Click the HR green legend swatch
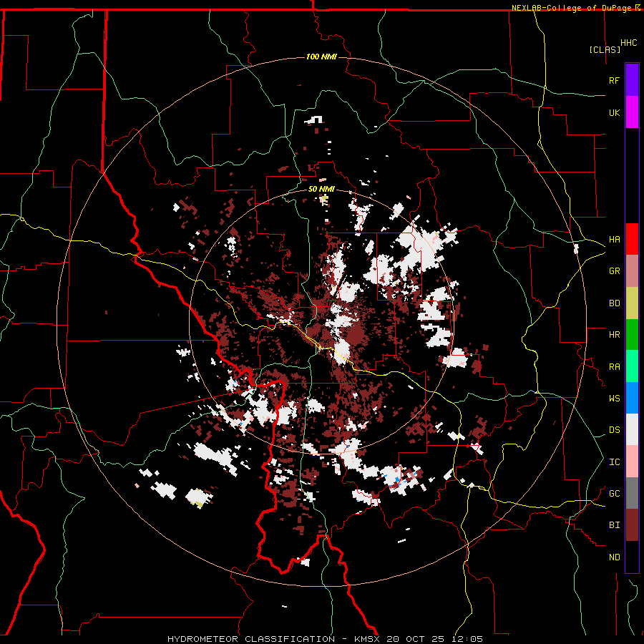The width and height of the screenshot is (644, 644). (632, 335)
